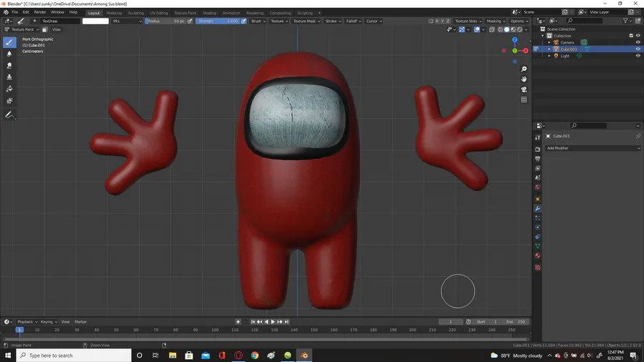Open the Masking dropdown
The height and width of the screenshot is (362, 644).
pos(496,21)
